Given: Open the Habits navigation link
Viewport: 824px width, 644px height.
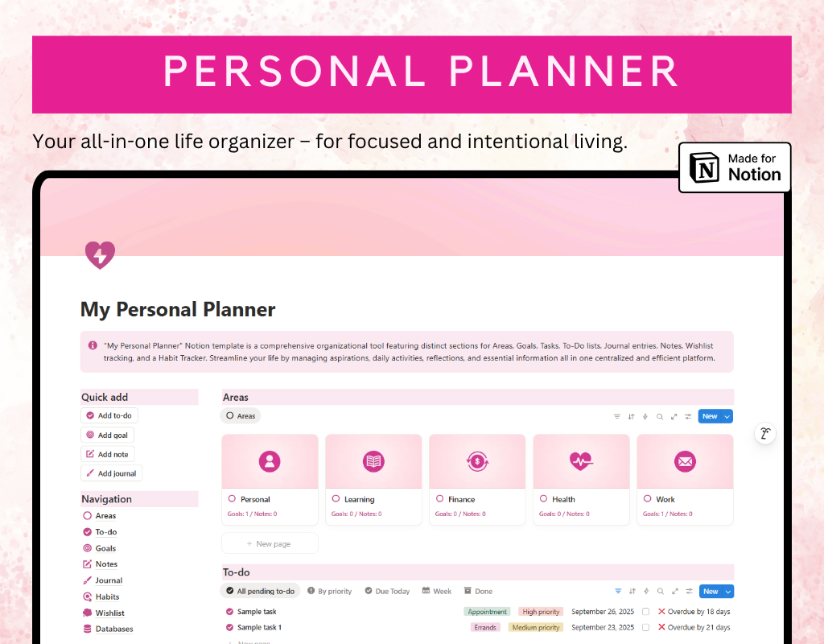Looking at the screenshot, I should coord(107,597).
